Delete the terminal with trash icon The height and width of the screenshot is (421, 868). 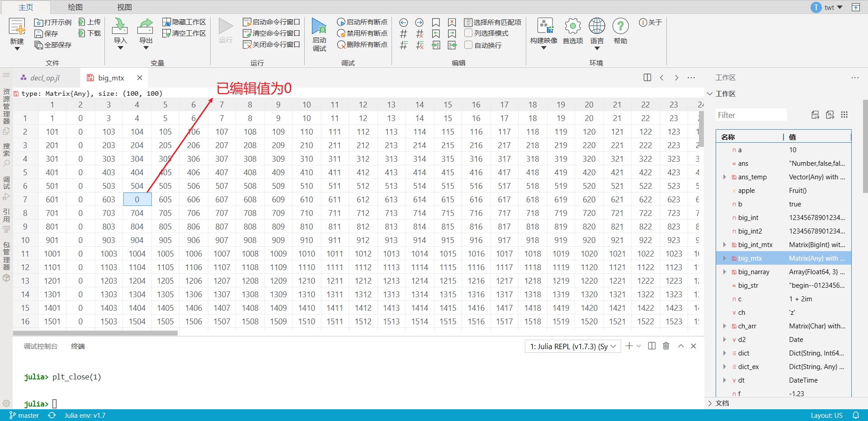click(x=666, y=346)
